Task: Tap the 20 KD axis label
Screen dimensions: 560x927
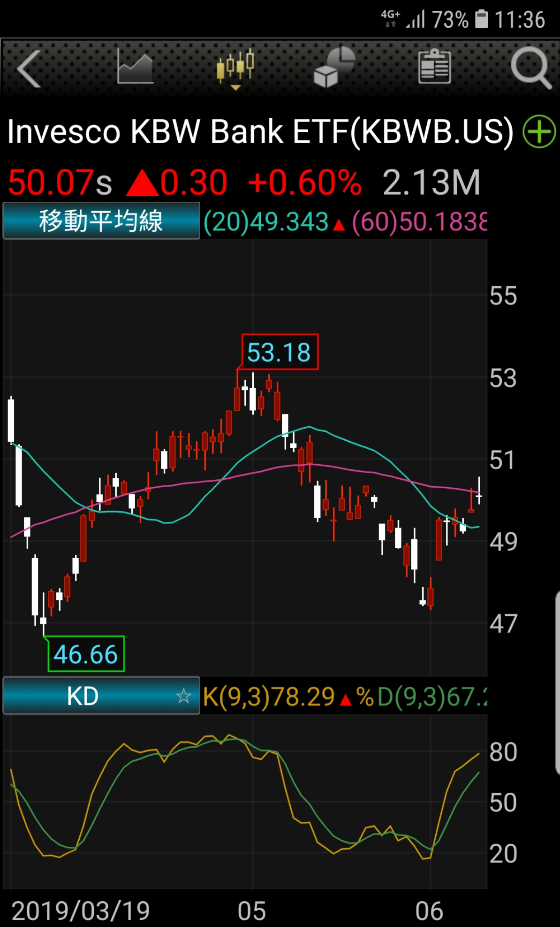Action: tap(503, 853)
